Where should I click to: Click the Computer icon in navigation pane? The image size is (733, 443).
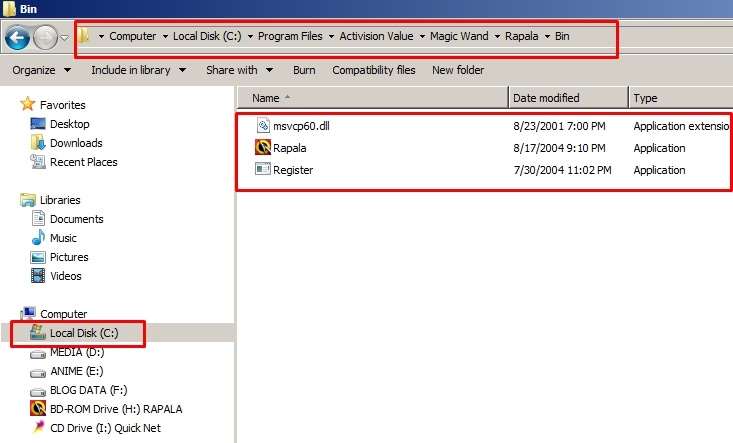29,313
